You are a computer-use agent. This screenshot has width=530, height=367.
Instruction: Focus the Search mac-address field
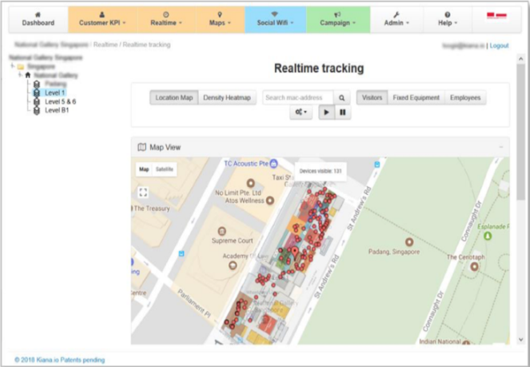tap(298, 98)
